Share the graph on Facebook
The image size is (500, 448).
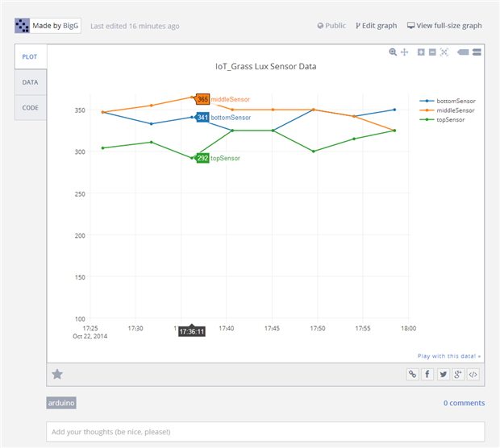(x=427, y=374)
